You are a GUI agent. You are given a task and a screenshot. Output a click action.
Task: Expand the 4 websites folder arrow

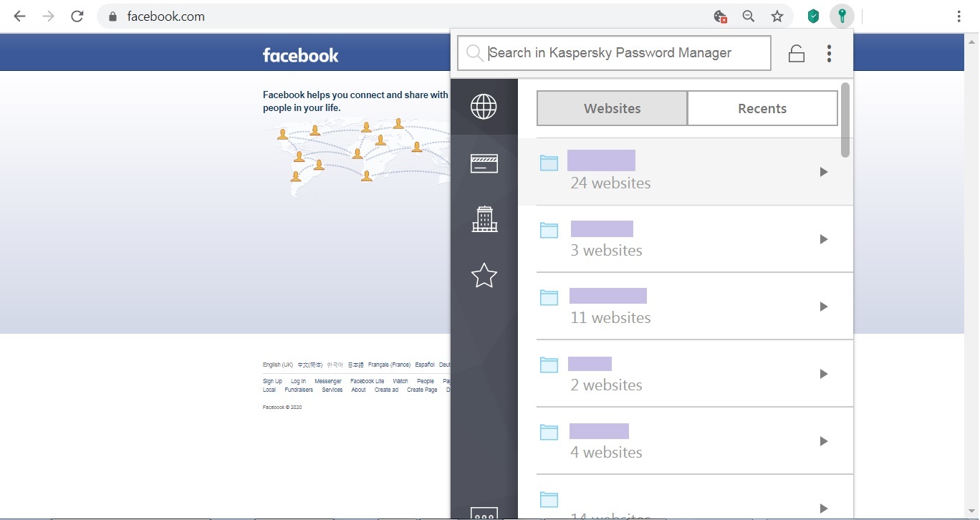pyautogui.click(x=824, y=441)
